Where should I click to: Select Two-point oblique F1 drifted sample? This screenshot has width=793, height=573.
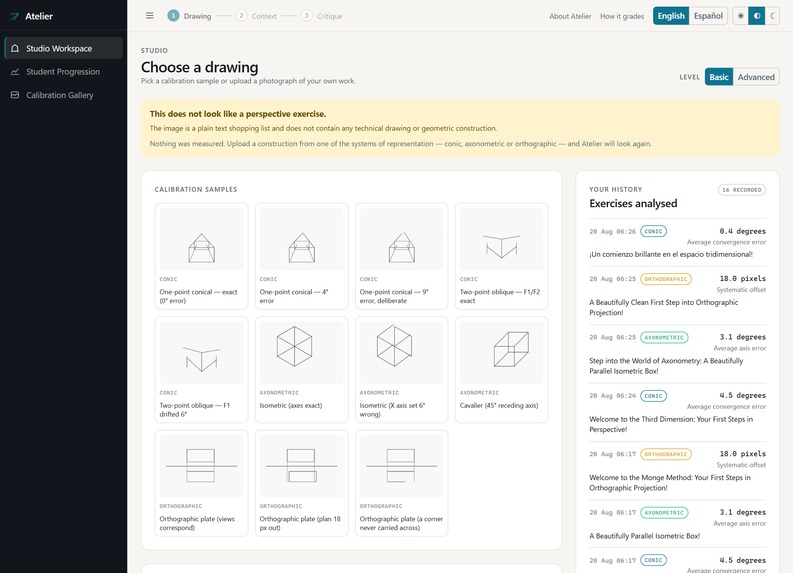click(x=201, y=370)
